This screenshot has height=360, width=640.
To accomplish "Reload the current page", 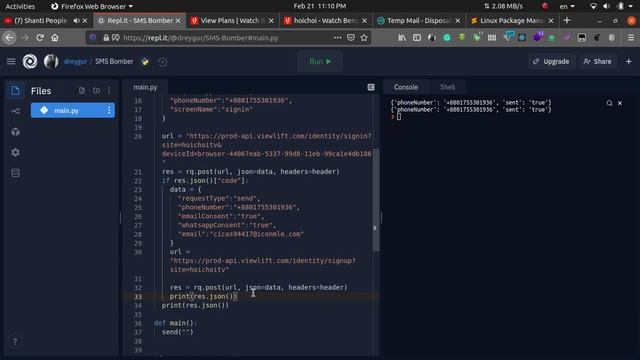I will (40, 38).
